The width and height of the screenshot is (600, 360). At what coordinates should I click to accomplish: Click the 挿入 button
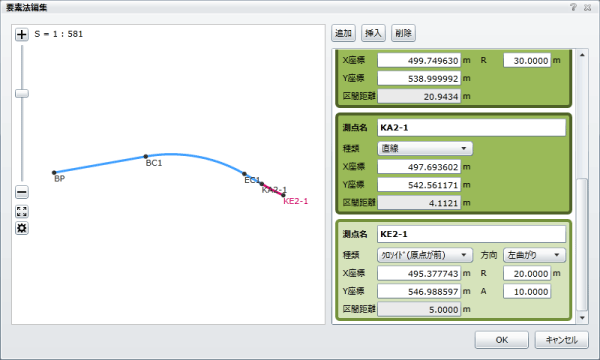[373, 33]
